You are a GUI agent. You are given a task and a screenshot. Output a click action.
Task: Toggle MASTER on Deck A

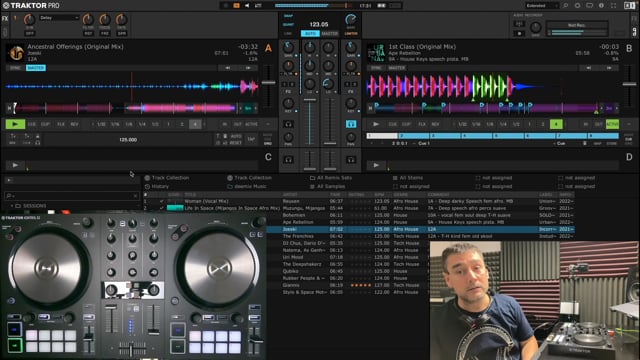pyautogui.click(x=36, y=68)
